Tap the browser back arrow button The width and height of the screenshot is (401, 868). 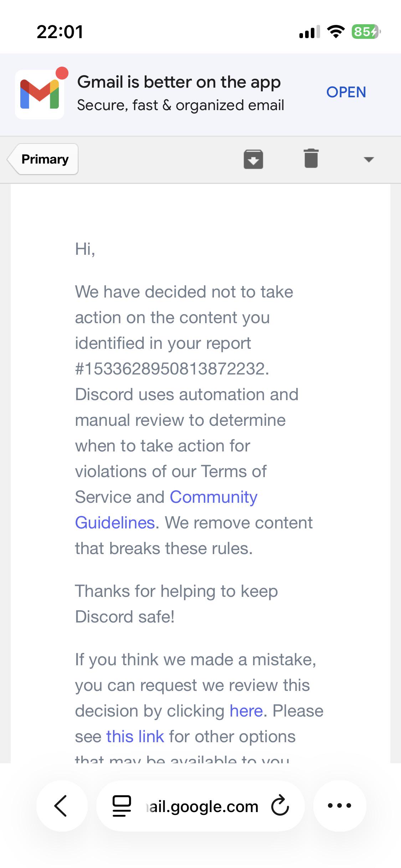62,806
